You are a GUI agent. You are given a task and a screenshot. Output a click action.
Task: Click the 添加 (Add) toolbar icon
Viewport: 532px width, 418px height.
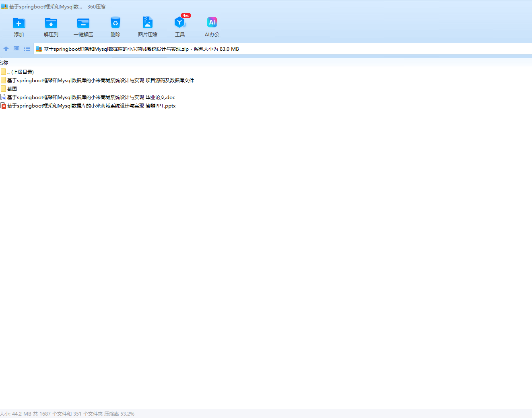pos(19,23)
